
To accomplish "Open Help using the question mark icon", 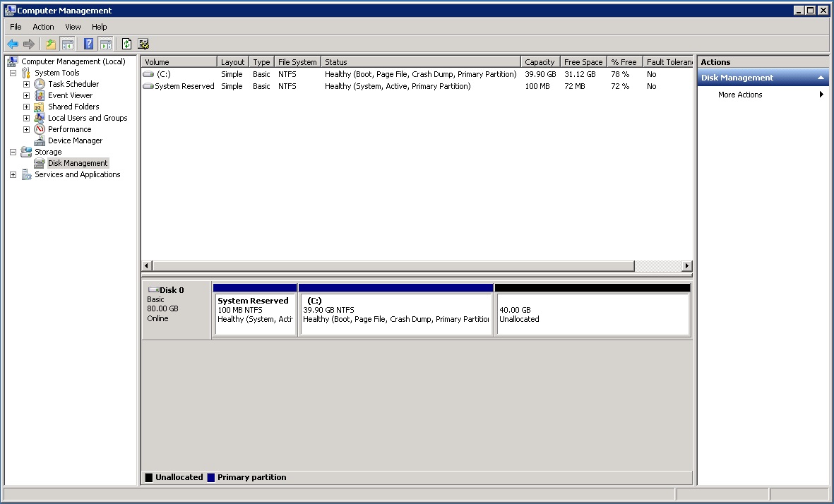I will (88, 43).
